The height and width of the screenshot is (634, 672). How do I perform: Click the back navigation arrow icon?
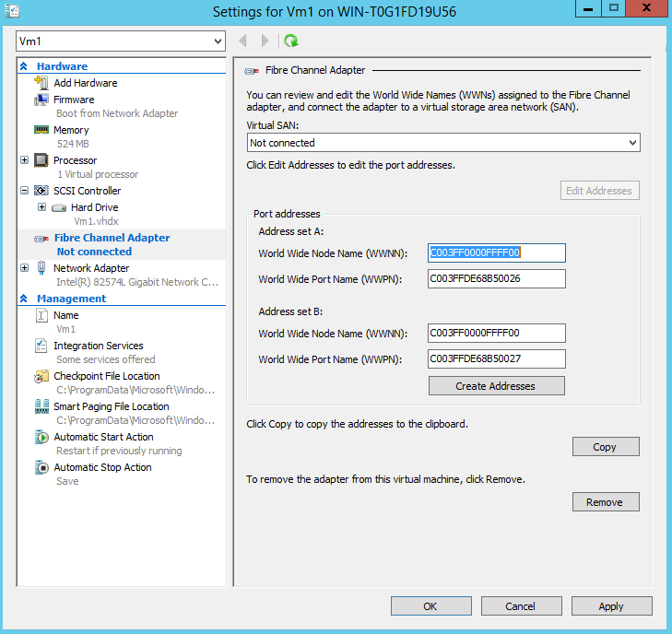coord(243,41)
